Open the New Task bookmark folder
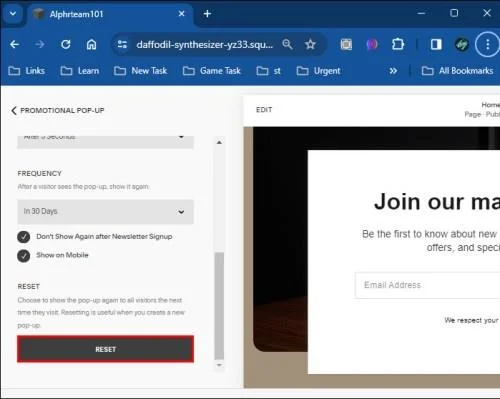The width and height of the screenshot is (500, 399). pos(140,71)
